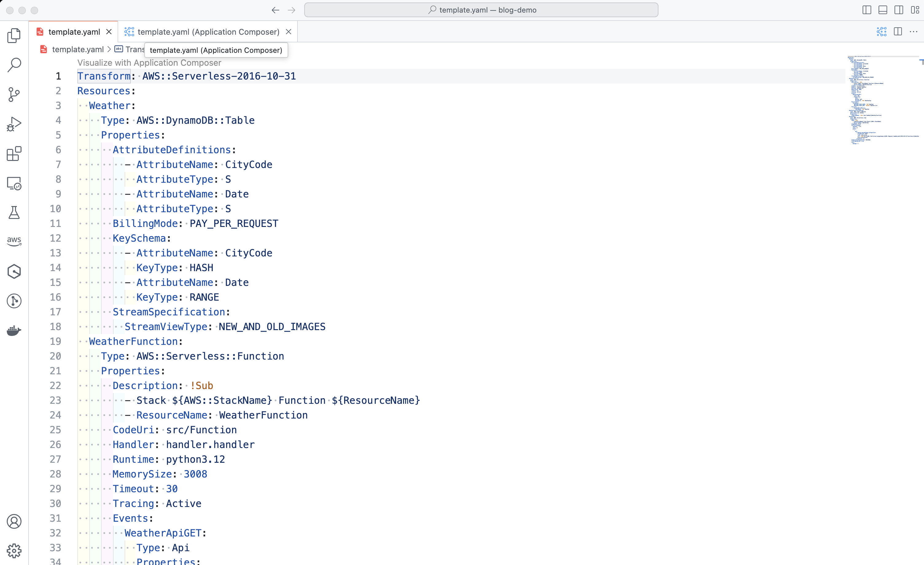924x565 pixels.
Task: Click the KeySchema key on line 12
Action: [139, 238]
